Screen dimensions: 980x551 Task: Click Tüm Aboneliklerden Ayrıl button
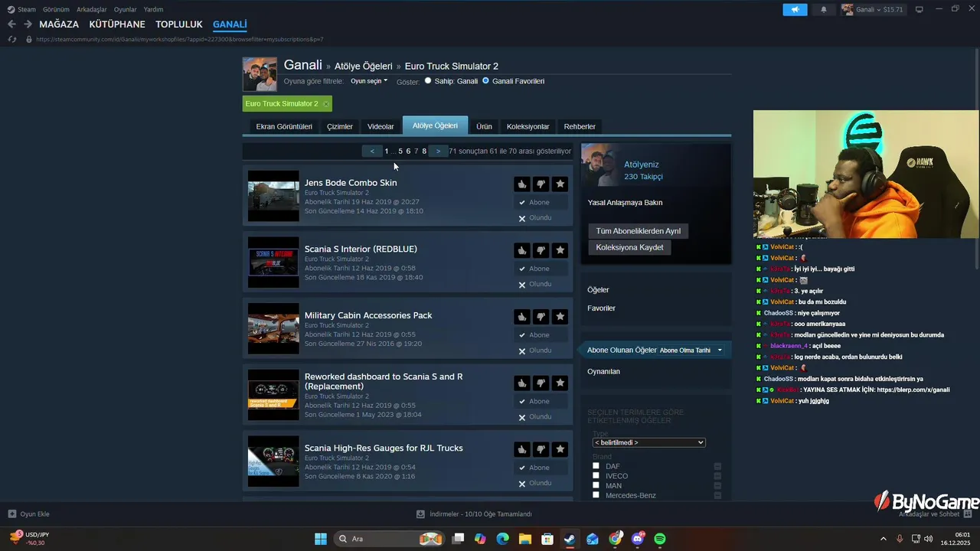pyautogui.click(x=638, y=231)
